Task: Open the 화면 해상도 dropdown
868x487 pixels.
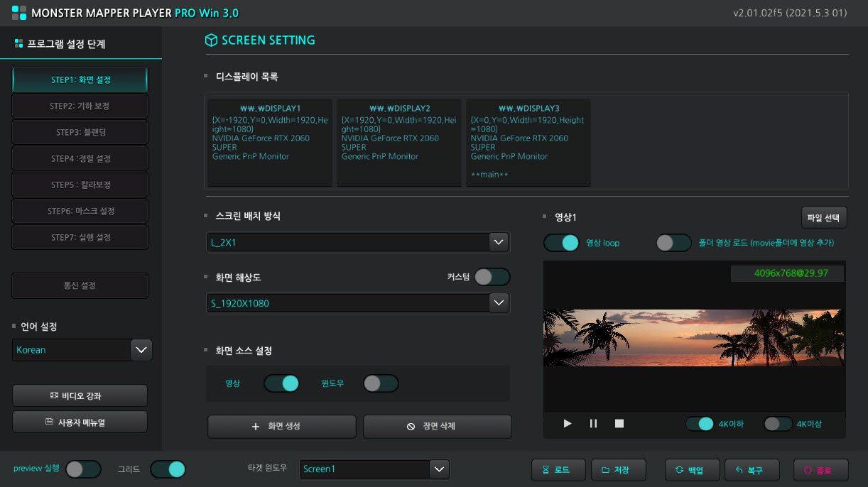Action: tap(358, 303)
